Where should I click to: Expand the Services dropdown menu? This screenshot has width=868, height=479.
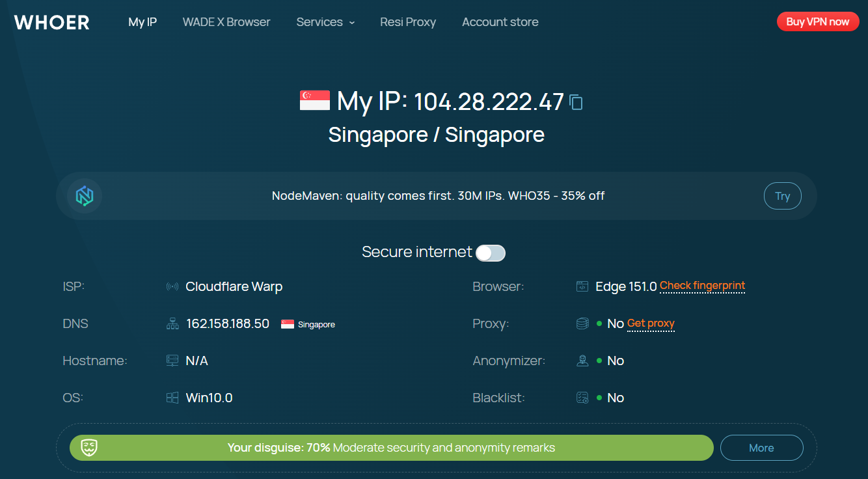[x=325, y=22]
